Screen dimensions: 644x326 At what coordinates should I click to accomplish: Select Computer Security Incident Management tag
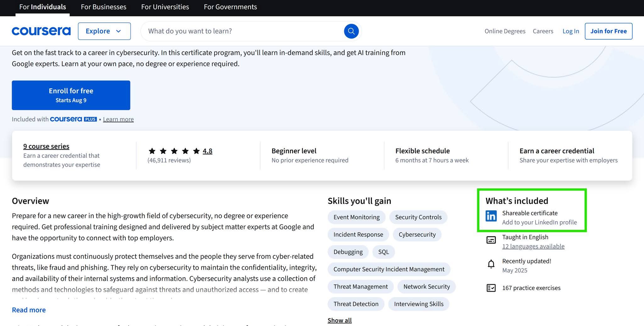click(x=389, y=269)
